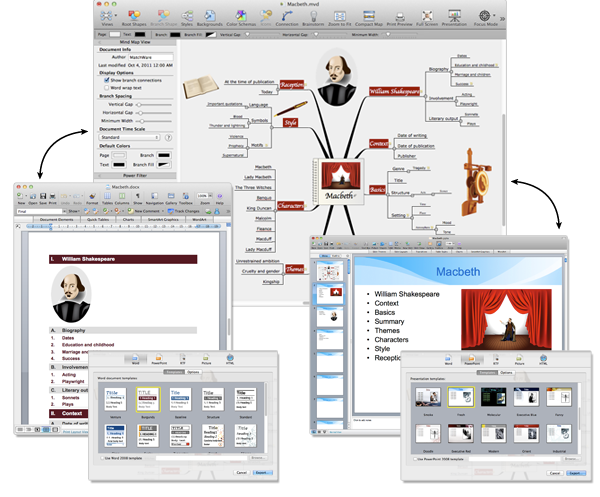Uncheck the Show branch connections checkbox

click(x=107, y=80)
